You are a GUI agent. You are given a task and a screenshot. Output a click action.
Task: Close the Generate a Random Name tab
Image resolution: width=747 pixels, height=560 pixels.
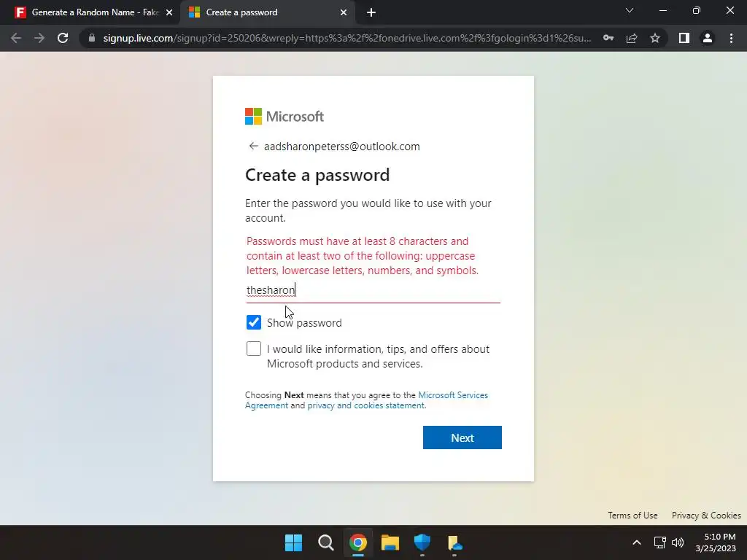click(169, 12)
